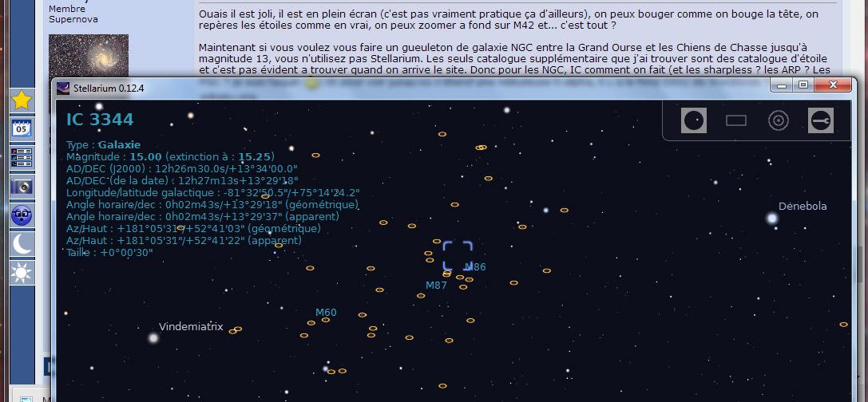Click the Stellarium app icon in title bar
This screenshot has width=868, height=402.
(x=64, y=89)
